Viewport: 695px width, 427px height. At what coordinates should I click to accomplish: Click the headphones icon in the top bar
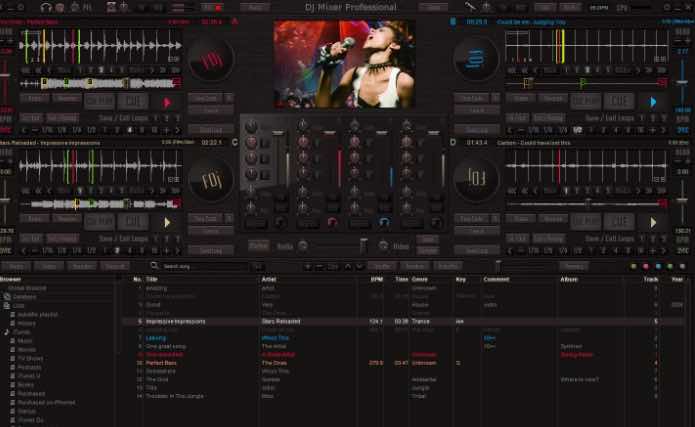[46, 7]
